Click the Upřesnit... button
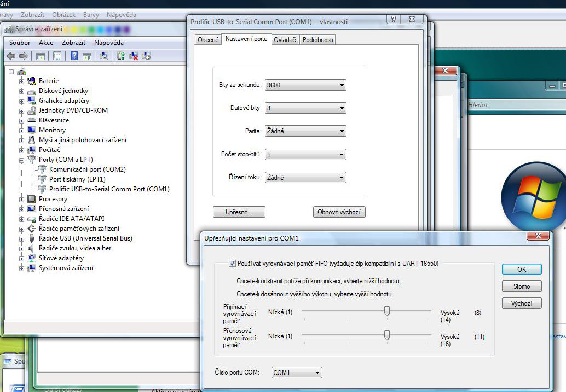The image size is (566, 392). pyautogui.click(x=239, y=212)
